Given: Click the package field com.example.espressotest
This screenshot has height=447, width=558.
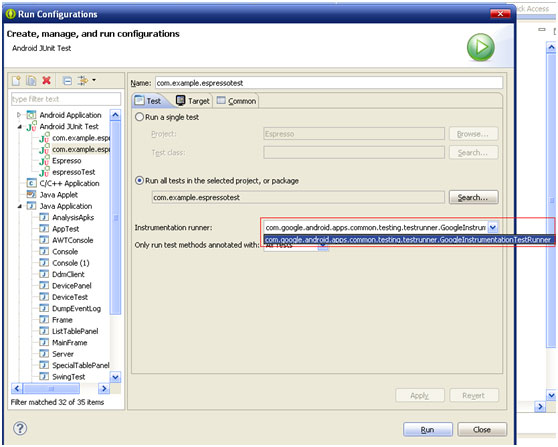Looking at the screenshot, I should point(298,197).
